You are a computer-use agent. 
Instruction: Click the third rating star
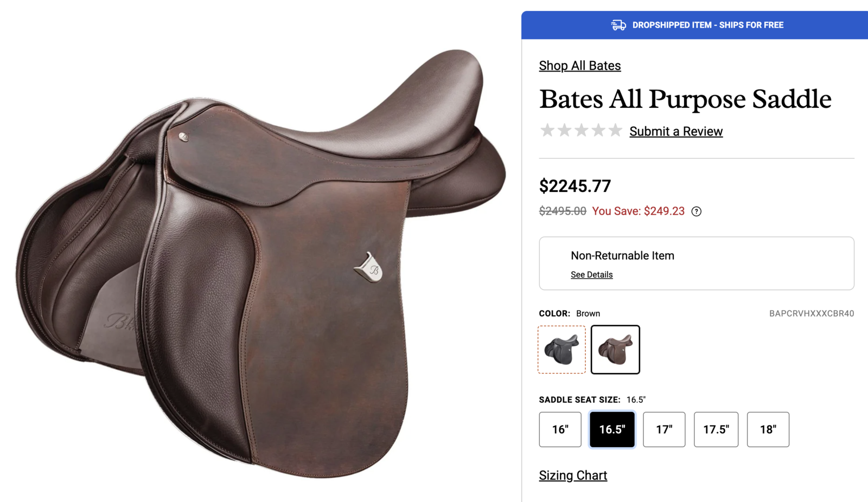581,130
